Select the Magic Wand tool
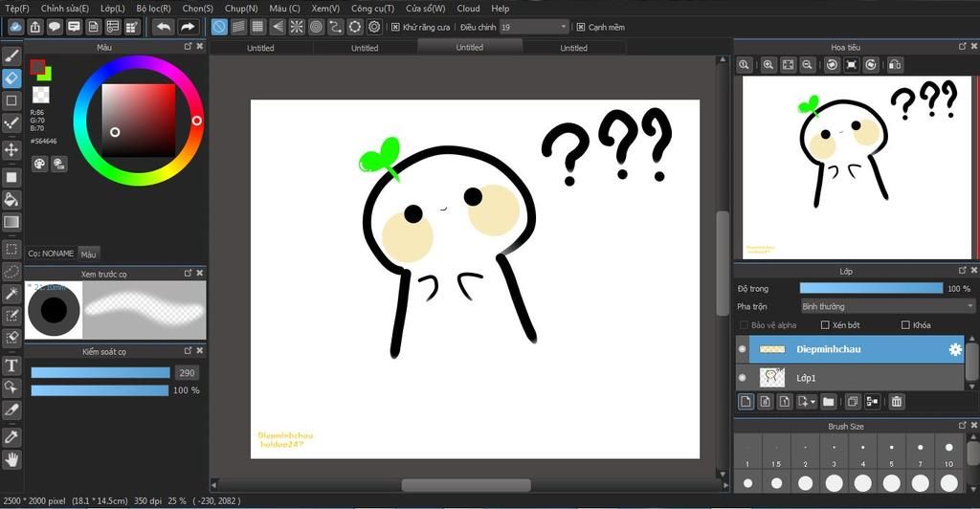This screenshot has width=980, height=509. click(11, 294)
